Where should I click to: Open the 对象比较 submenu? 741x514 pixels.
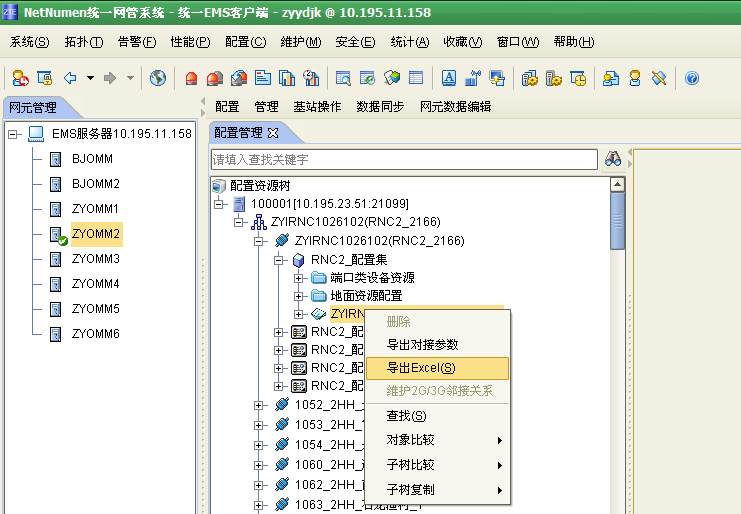438,440
